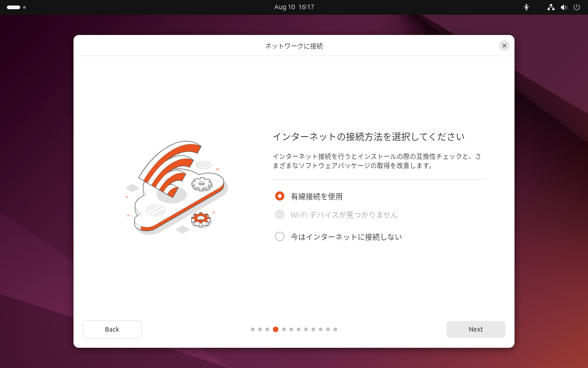The width and height of the screenshot is (588, 368).
Task: Go back with the Back button
Action: [x=112, y=329]
